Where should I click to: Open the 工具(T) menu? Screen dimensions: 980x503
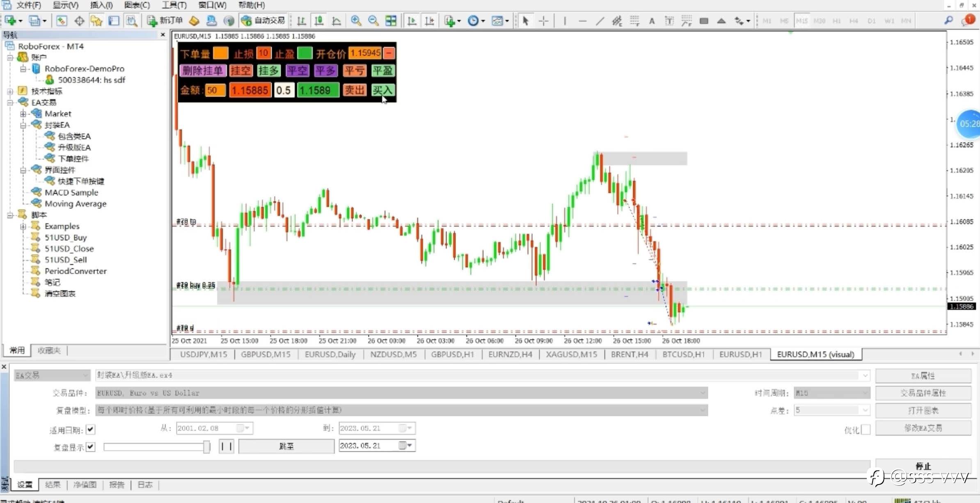point(174,5)
